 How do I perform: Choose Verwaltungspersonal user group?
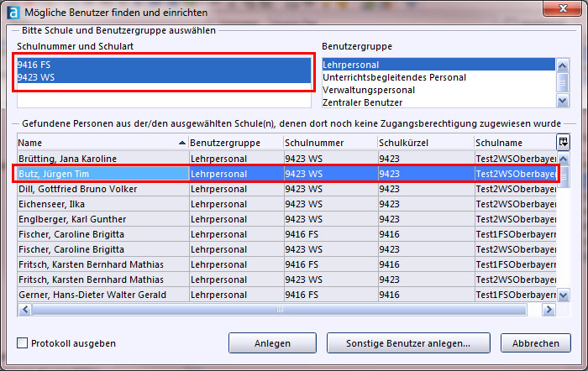[x=438, y=90]
